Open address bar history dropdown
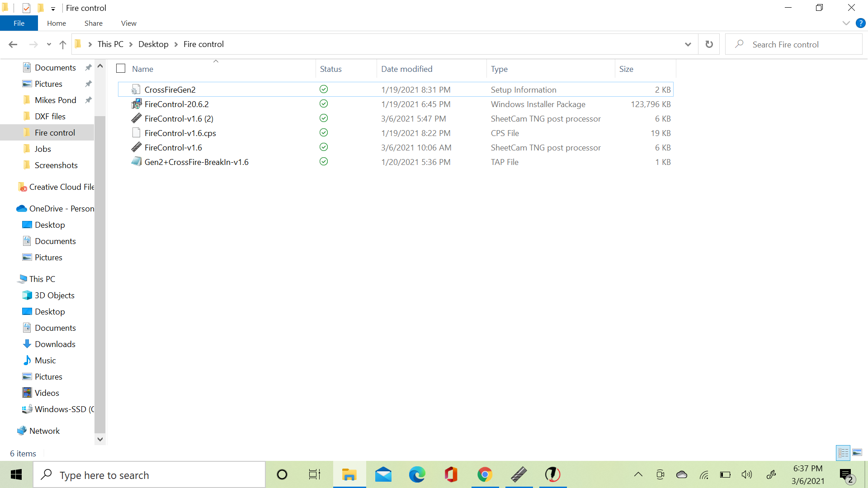The height and width of the screenshot is (488, 868). [688, 44]
